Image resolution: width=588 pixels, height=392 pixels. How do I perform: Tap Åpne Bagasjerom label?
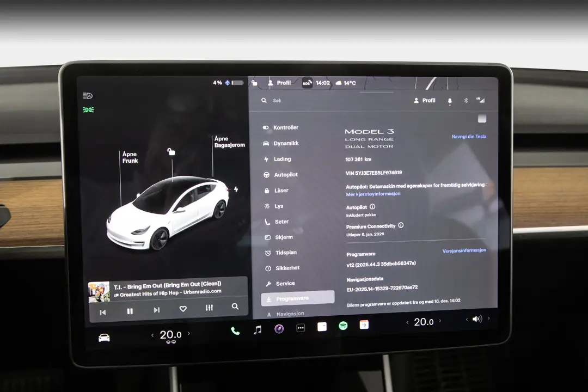[230, 142]
